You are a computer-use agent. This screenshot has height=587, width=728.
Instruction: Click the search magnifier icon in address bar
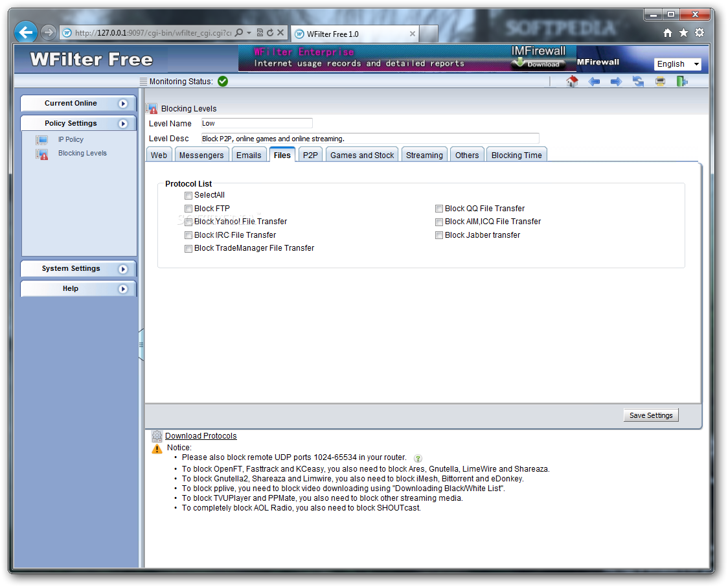[239, 32]
